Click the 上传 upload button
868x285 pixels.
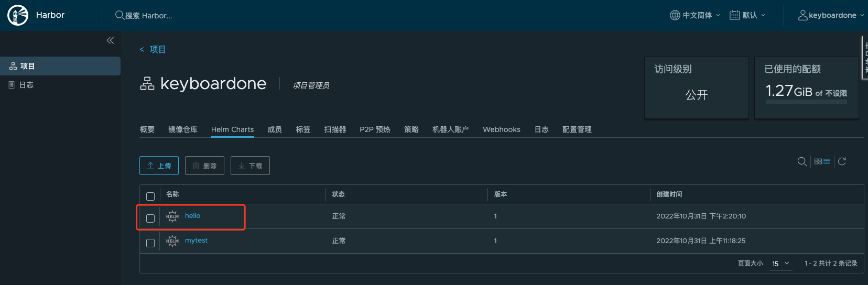point(159,166)
